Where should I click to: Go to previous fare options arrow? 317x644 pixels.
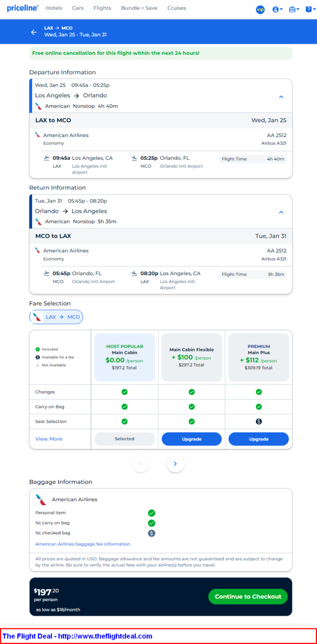click(x=141, y=464)
